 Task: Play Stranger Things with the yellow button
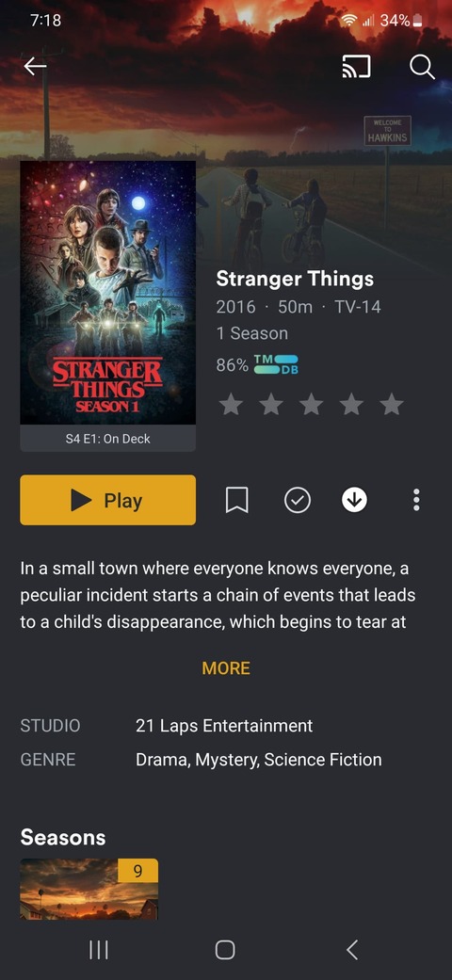point(107,500)
